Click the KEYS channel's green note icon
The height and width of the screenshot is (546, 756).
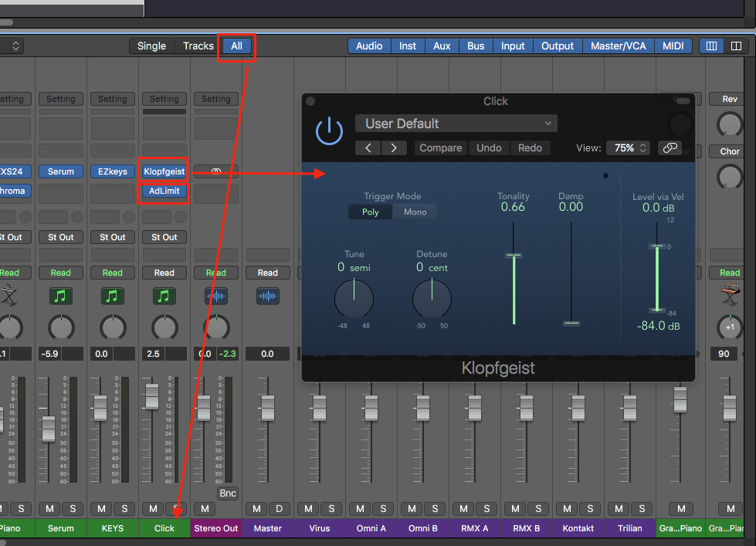tap(112, 296)
